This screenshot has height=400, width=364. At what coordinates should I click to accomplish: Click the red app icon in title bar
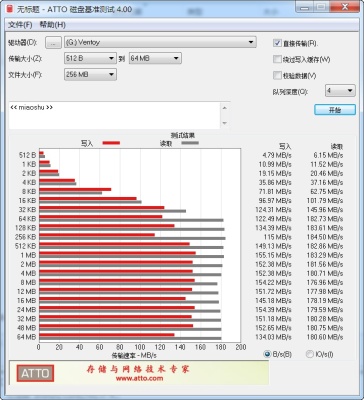(x=11, y=9)
